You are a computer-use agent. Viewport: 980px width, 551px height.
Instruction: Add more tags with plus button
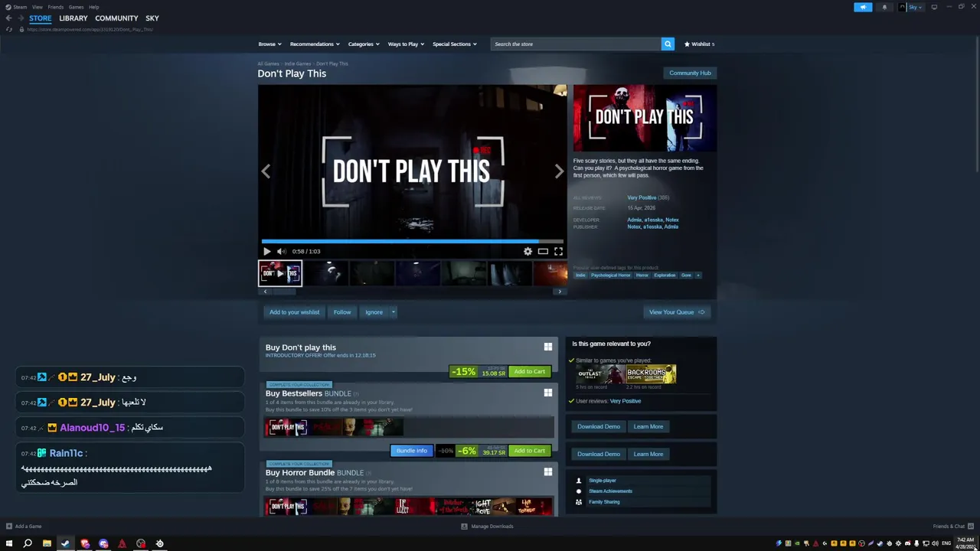(x=697, y=275)
